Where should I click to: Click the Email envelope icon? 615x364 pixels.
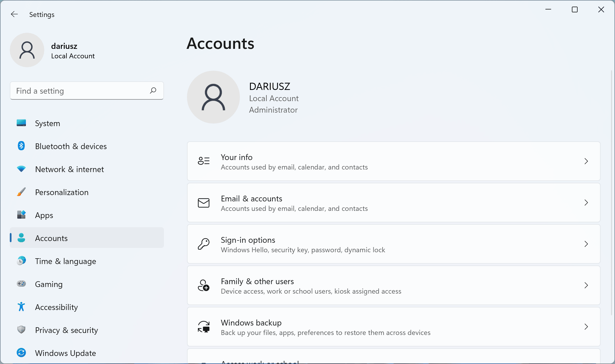(x=204, y=203)
